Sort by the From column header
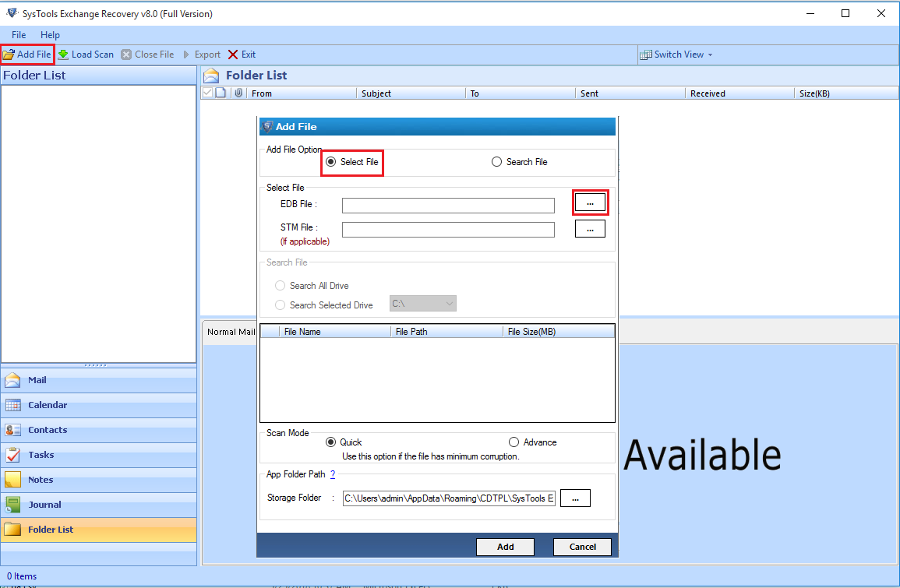Viewport: 900px width, 588px height. tap(302, 93)
